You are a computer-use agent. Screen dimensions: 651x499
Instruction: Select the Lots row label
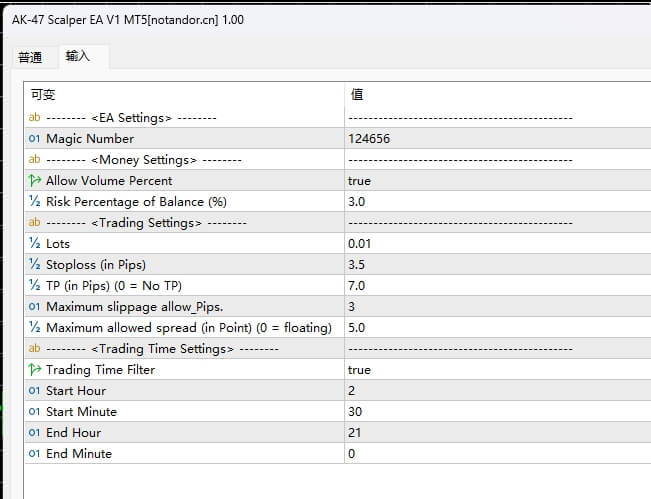click(58, 244)
